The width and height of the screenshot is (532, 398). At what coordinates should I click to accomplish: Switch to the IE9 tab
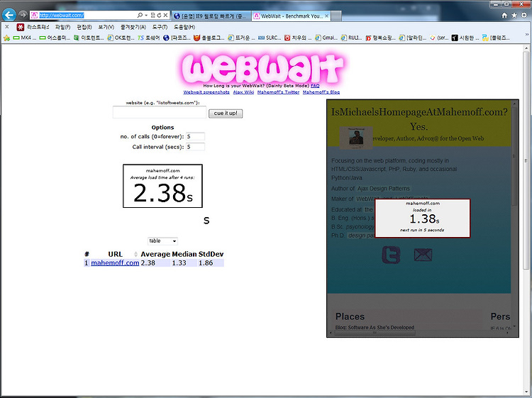pyautogui.click(x=211, y=16)
